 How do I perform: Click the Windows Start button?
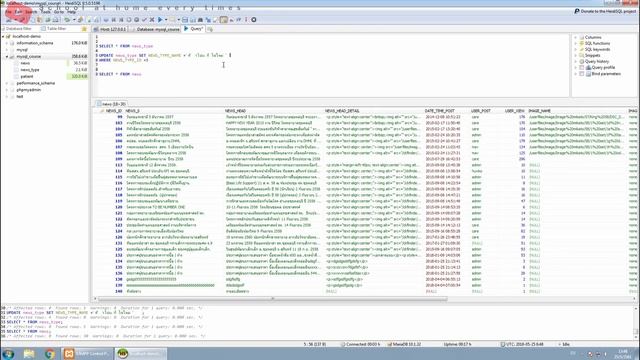pyautogui.click(x=8, y=353)
